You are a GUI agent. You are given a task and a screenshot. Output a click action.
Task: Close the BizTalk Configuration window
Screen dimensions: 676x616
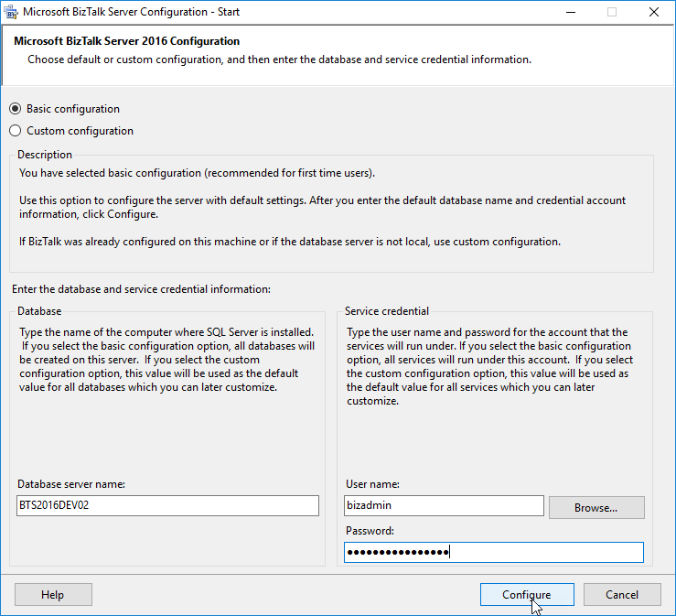click(653, 12)
